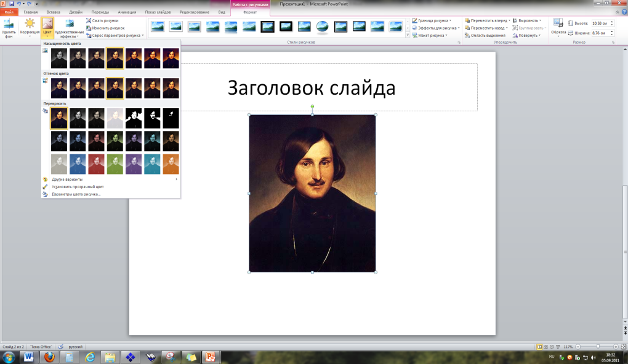
Task: Open Эффекты для рисунка dropdown
Action: tap(436, 28)
